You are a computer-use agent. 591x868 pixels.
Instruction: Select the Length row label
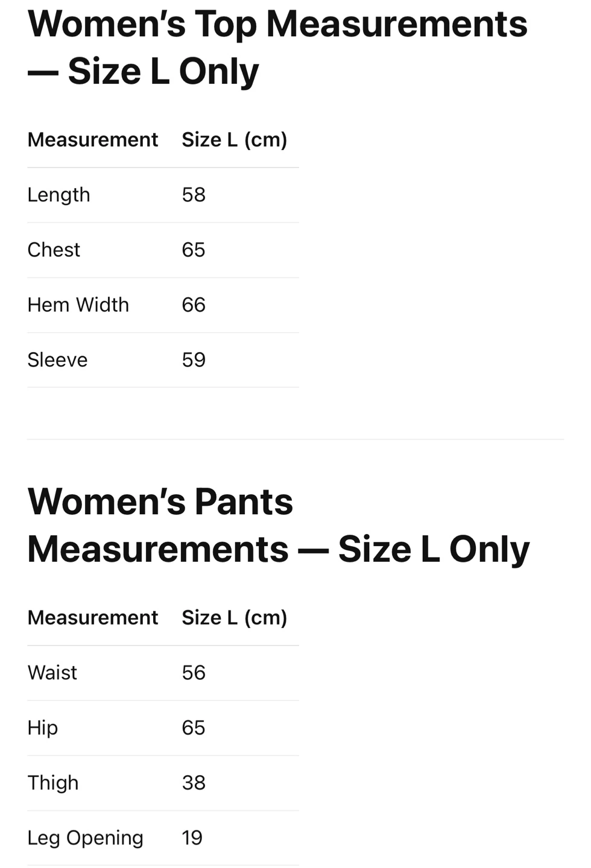click(x=58, y=195)
